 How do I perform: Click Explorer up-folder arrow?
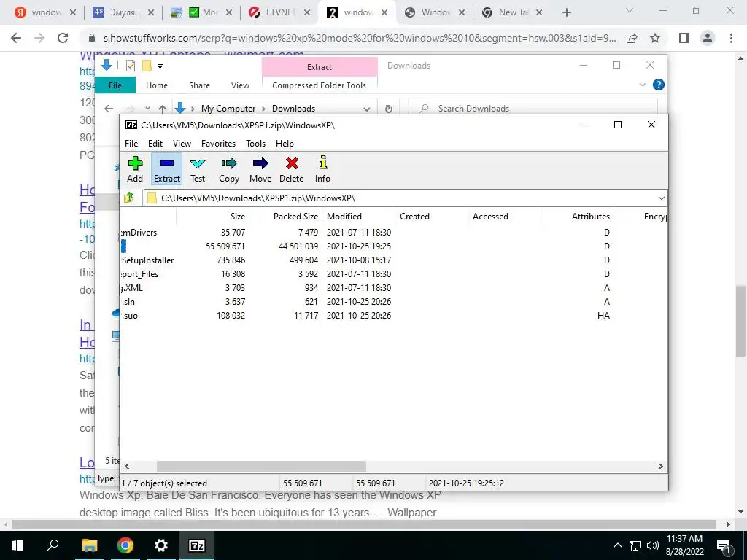(163, 109)
